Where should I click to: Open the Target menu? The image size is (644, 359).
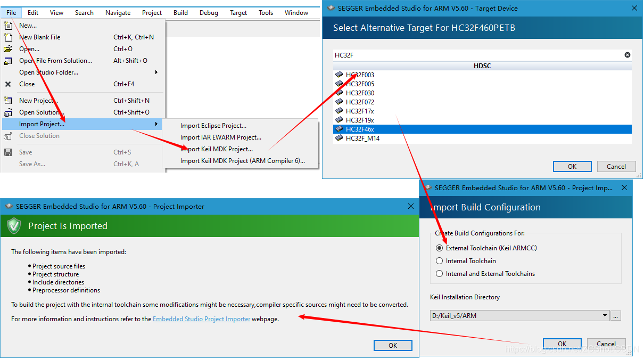(238, 12)
